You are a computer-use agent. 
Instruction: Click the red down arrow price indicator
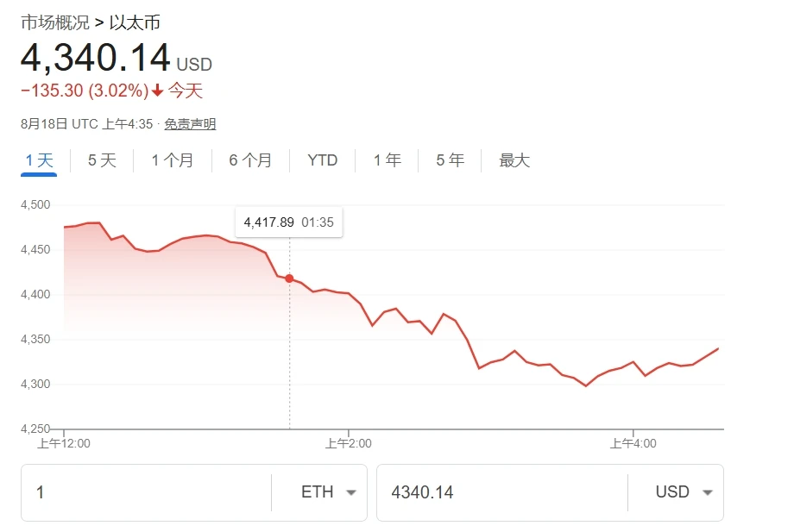(158, 91)
